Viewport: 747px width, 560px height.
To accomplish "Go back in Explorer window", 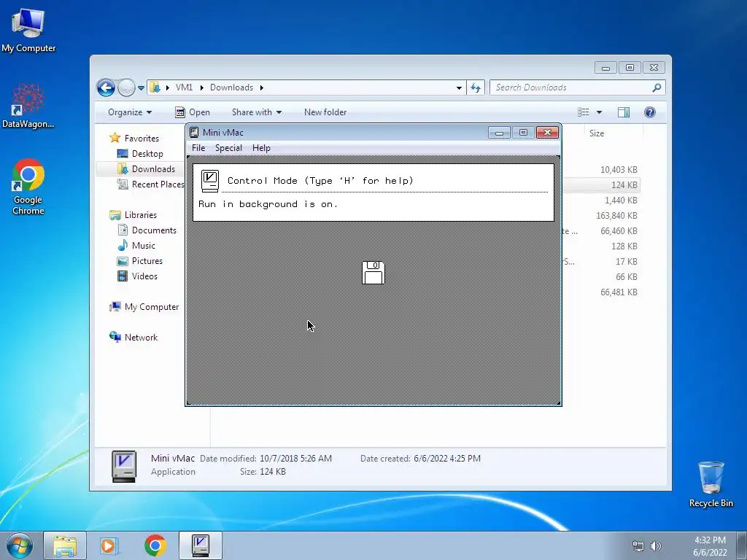I will coord(106,87).
